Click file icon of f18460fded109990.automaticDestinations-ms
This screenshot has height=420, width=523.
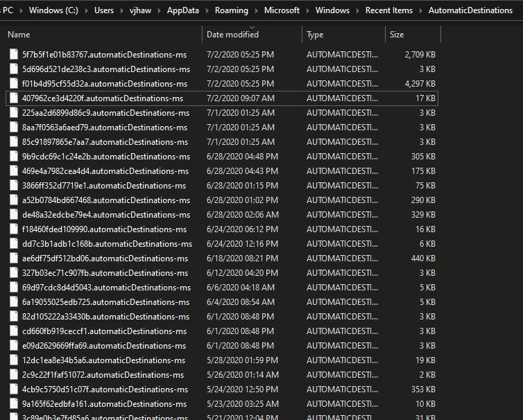pos(14,229)
